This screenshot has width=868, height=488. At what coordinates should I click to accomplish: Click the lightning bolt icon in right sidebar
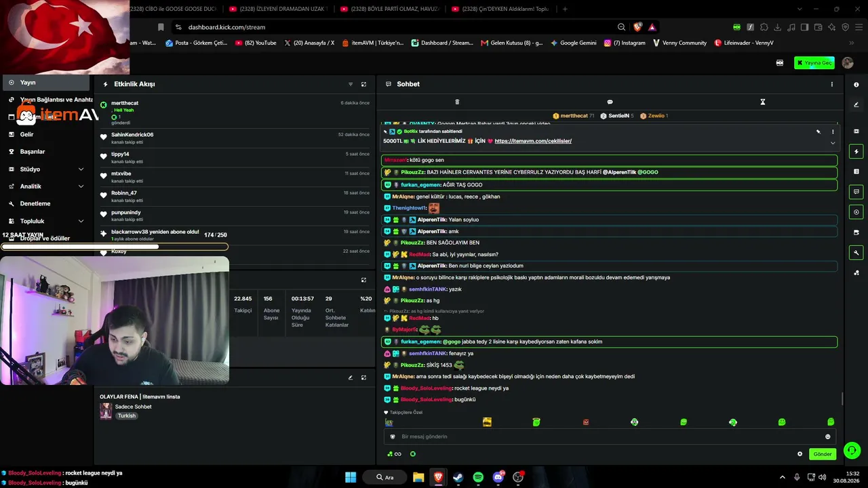856,151
